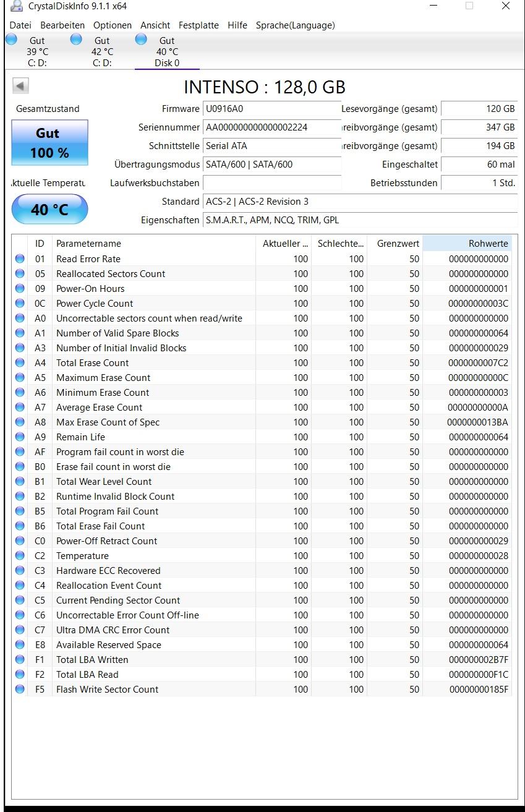
Task: Click the Firmware field U0916A0
Action: 272,109
